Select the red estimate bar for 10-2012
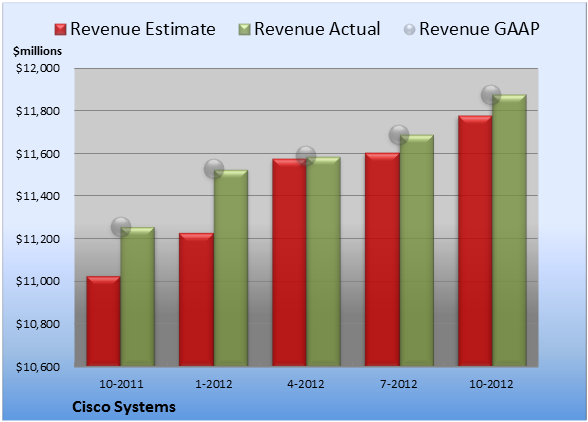588x422 pixels. 475,241
